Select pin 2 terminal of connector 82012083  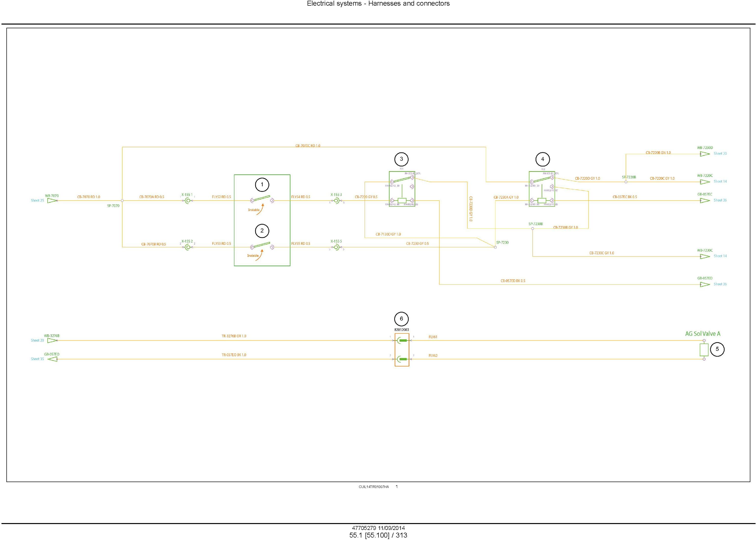[x=402, y=359]
